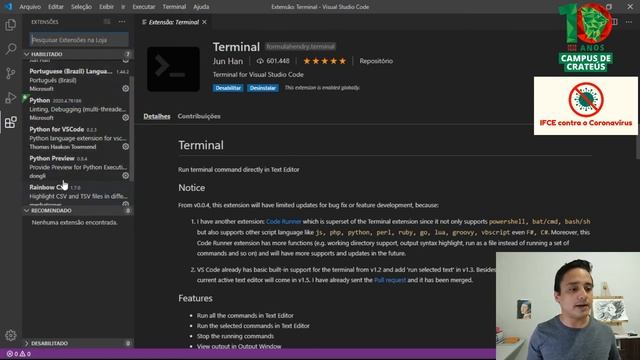The height and width of the screenshot is (360, 640).
Task: Select the Detalhes tab
Action: tap(157, 116)
